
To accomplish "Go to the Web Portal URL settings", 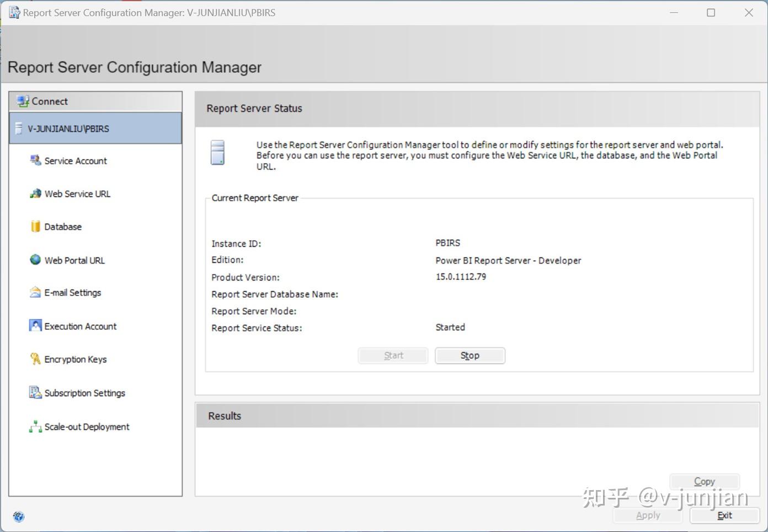I will tap(74, 260).
